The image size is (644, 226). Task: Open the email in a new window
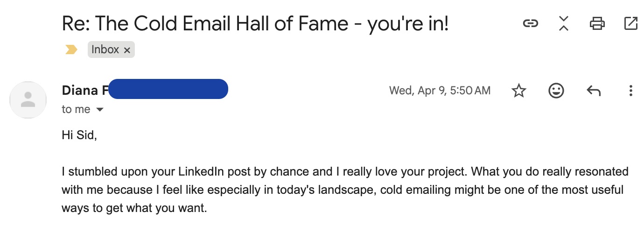click(x=630, y=23)
